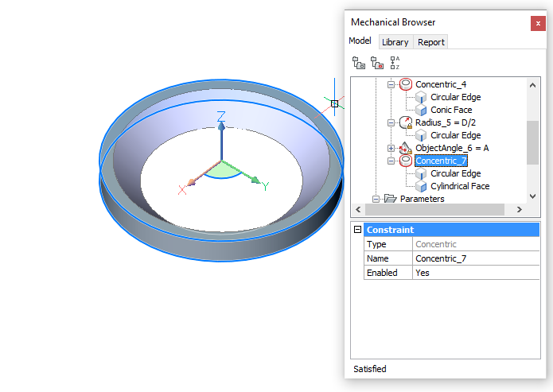Select the Concentric_7 tree item
The width and height of the screenshot is (553, 392).
click(441, 161)
